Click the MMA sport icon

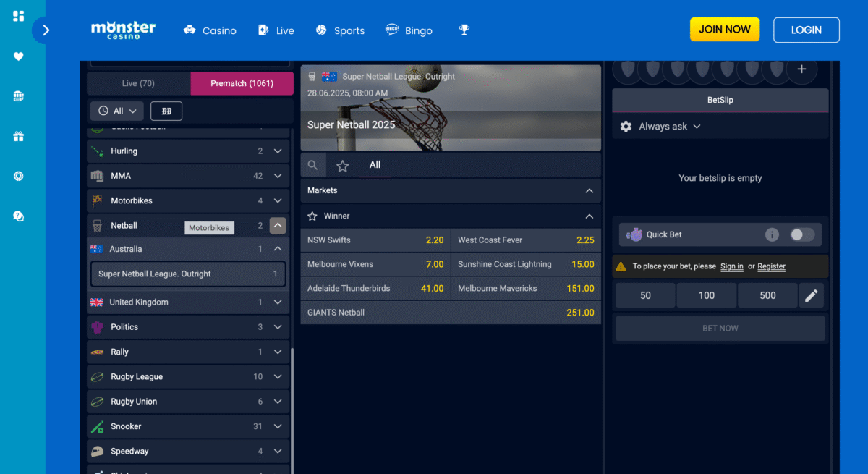[97, 176]
